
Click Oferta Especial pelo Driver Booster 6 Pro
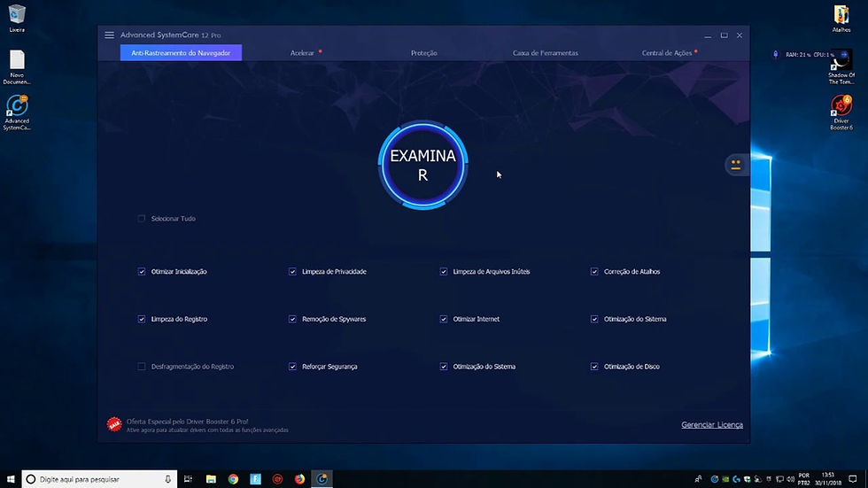click(x=187, y=422)
